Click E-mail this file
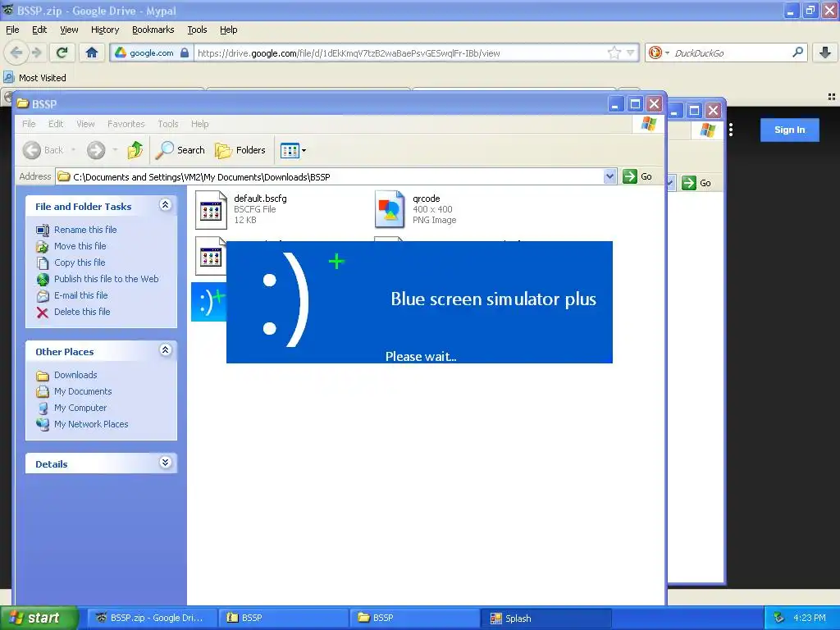 [80, 295]
